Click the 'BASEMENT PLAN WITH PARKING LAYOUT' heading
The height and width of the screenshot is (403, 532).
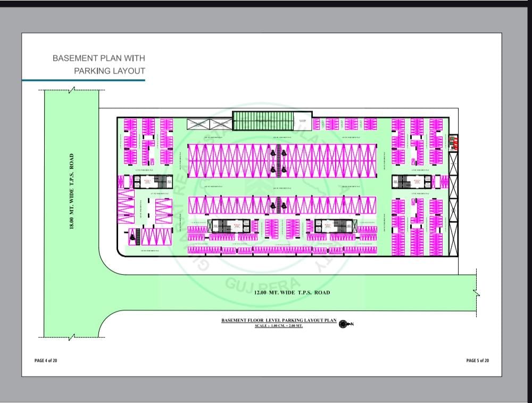(99, 64)
